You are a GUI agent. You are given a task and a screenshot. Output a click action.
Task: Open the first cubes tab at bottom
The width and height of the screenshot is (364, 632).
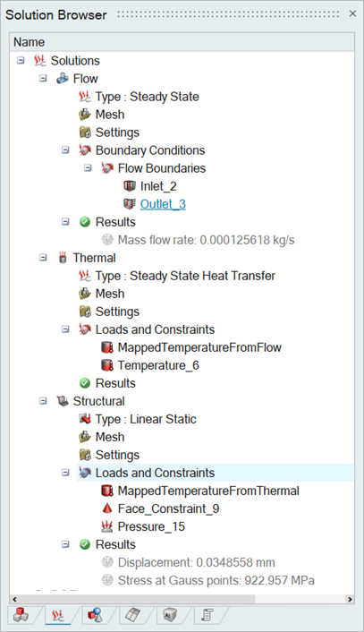pos(21,615)
